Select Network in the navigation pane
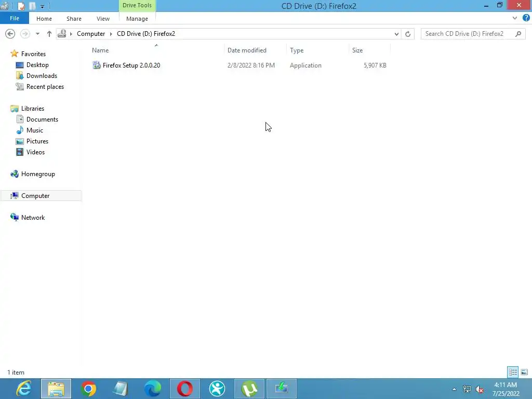Screen dimensions: 532x399 (x=33, y=218)
